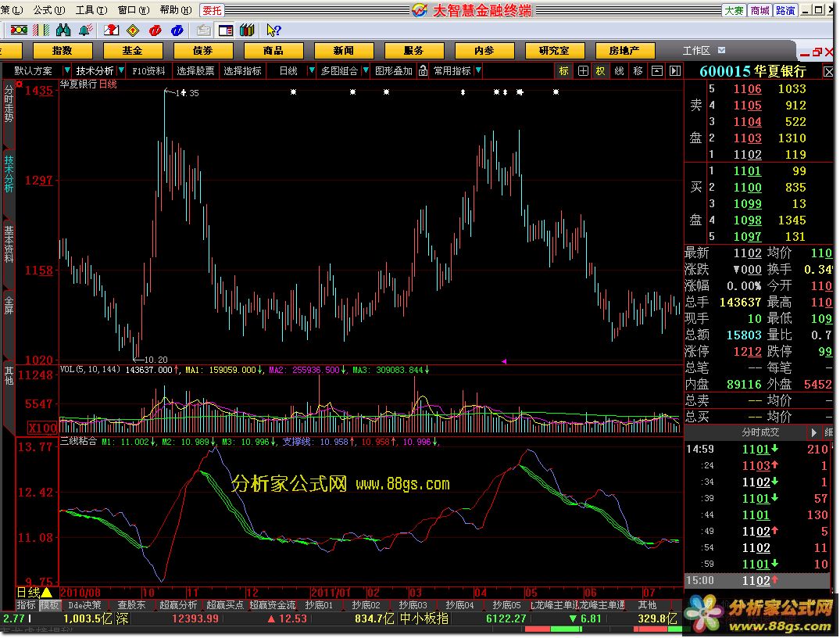840x638 pixels.
Task: Click the 路演 link in title bar
Action: (785, 10)
